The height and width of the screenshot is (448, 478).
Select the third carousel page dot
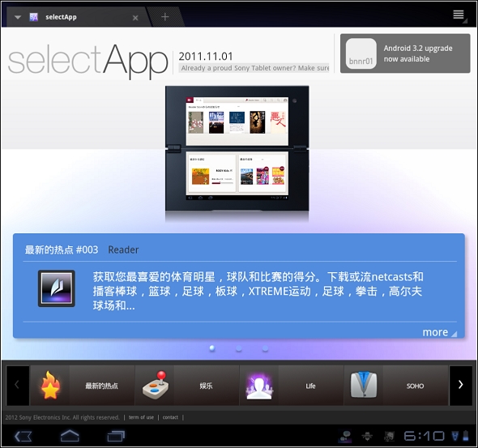tap(265, 348)
